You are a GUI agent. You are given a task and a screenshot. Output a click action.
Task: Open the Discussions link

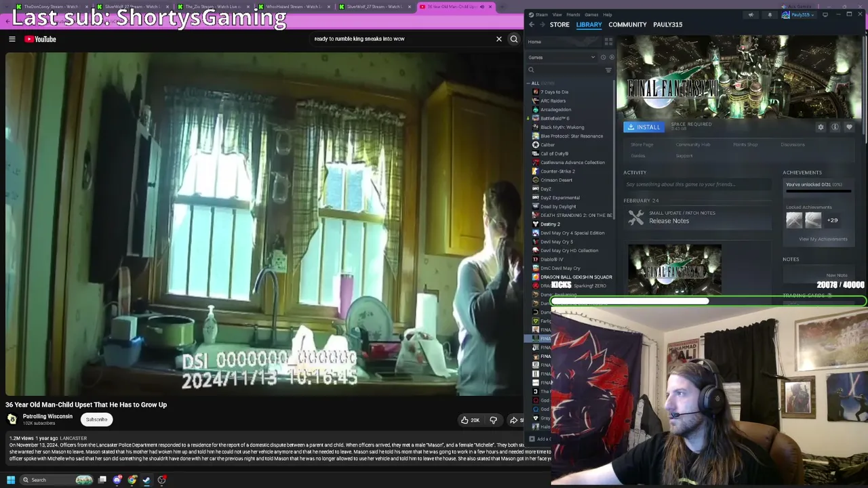pyautogui.click(x=792, y=144)
